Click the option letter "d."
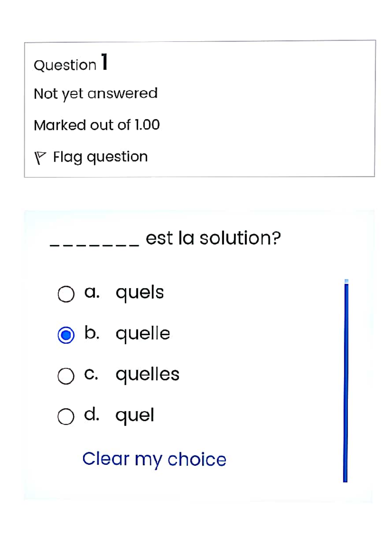392x555 pixels. (91, 414)
